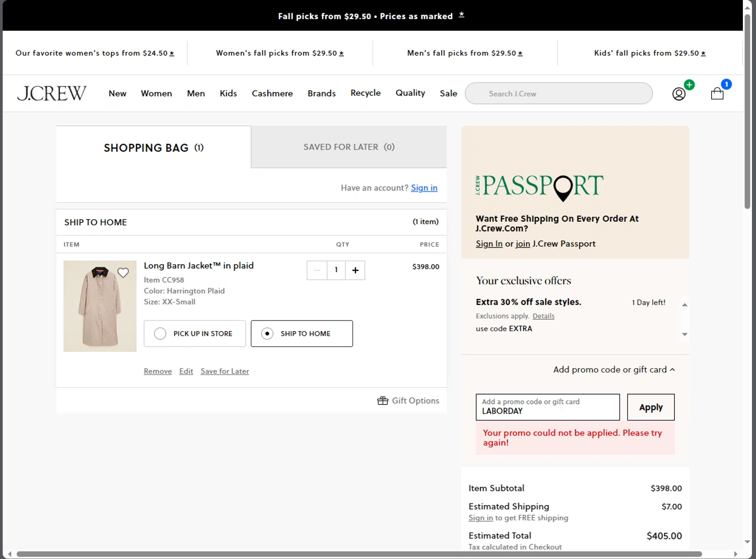
Task: Favorite the jacket with heart icon
Action: (x=123, y=273)
